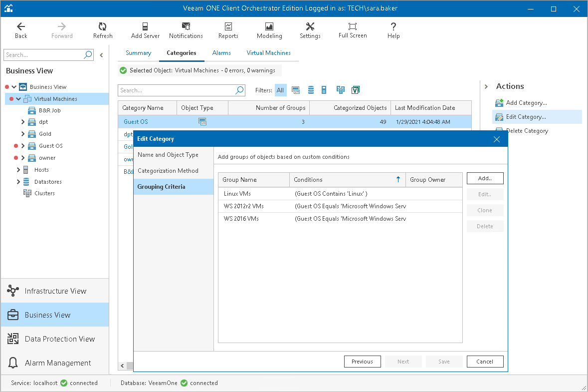Click the Veeam ONE application logo
The height and width of the screenshot is (392, 588).
[x=8, y=8]
